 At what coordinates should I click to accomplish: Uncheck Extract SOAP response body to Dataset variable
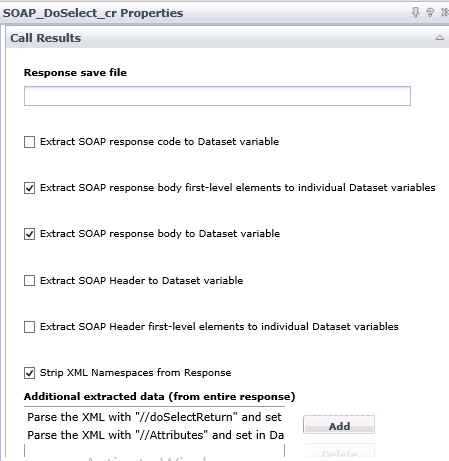(29, 234)
